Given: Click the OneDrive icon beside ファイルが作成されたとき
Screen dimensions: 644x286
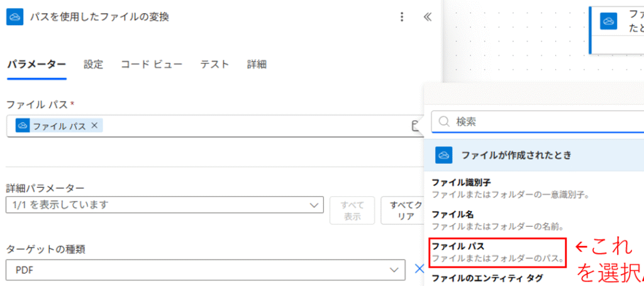Looking at the screenshot, I should pyautogui.click(x=444, y=155).
